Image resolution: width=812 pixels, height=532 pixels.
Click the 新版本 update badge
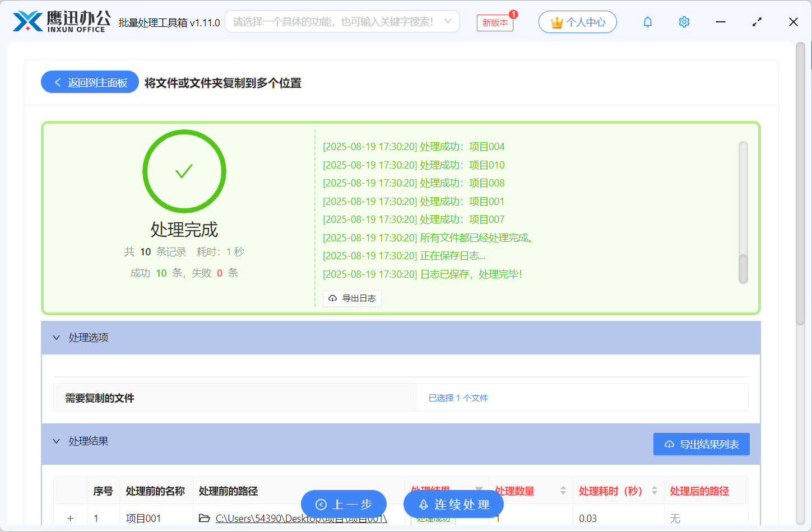coord(495,22)
